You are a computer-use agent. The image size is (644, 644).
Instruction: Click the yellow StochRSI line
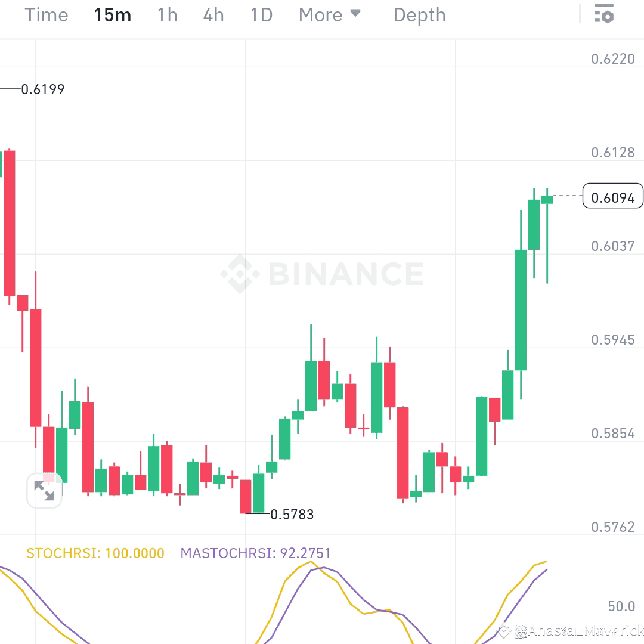(x=310, y=563)
